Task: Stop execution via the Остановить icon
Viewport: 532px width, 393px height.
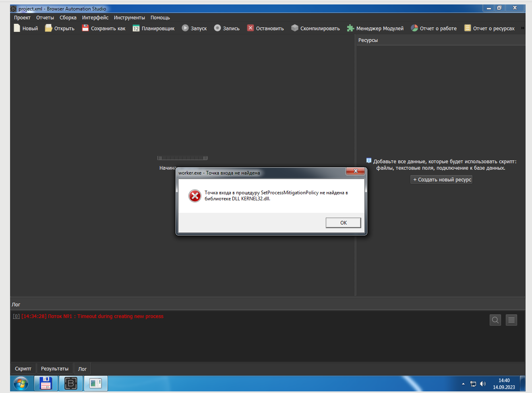Action: (265, 28)
